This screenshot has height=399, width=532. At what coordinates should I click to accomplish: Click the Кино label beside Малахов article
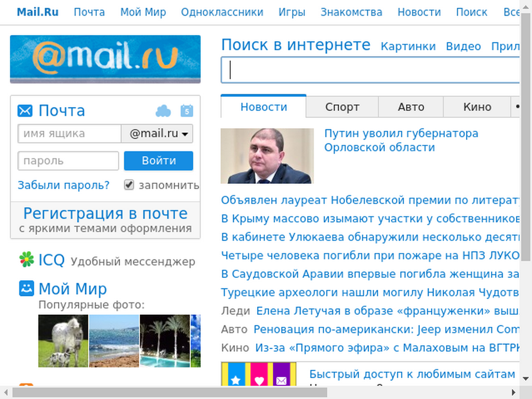coord(235,348)
